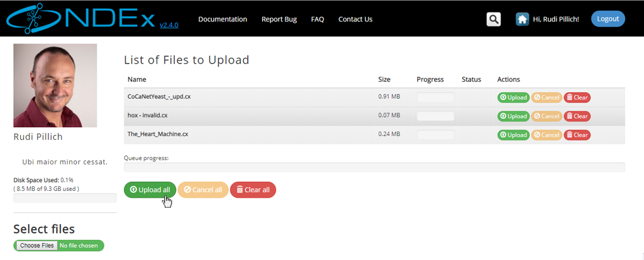
Task: Upload hox - invalid.cx file
Action: point(513,116)
